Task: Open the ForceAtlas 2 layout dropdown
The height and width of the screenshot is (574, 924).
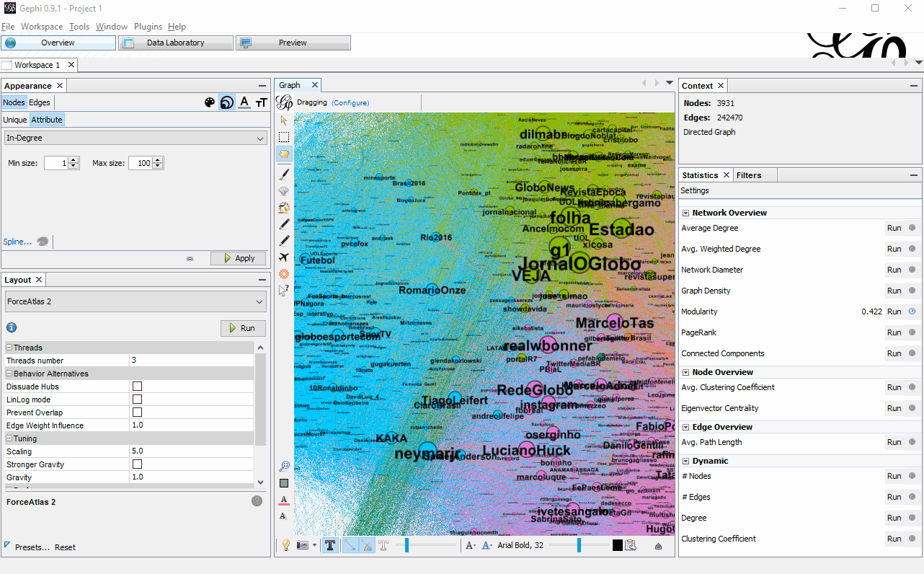Action: pos(136,301)
